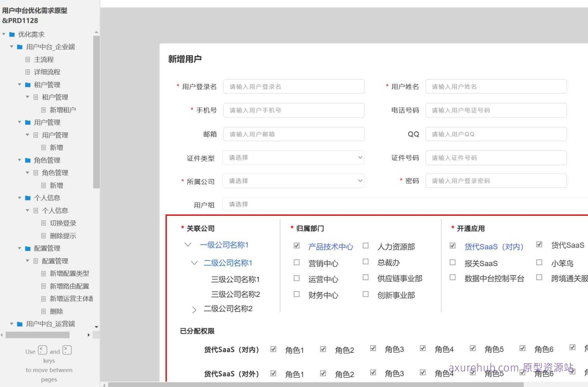Viewport: 588px width, 387px height.
Task: Click the 租户管理 folder icon
Action: pos(28,85)
